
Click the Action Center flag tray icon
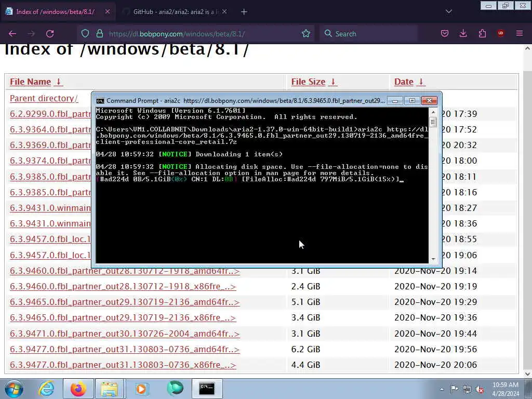click(454, 389)
